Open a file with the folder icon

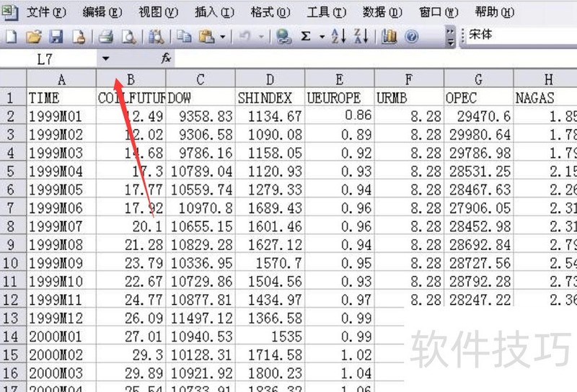pyautogui.click(x=34, y=37)
